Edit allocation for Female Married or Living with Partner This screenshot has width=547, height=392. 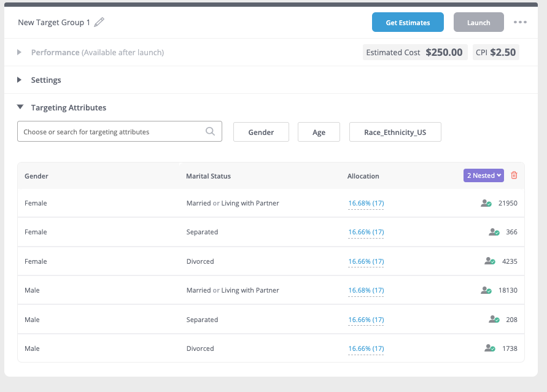point(366,204)
